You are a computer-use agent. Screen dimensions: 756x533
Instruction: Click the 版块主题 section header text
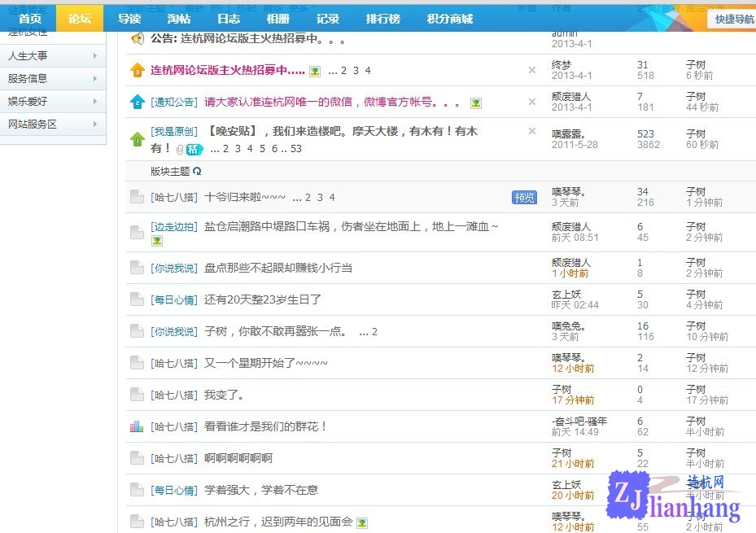coord(170,172)
